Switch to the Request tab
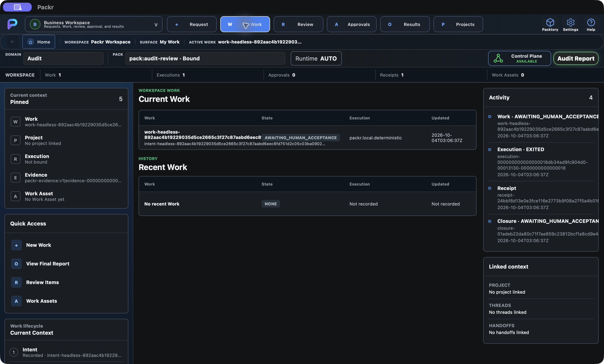Image resolution: width=604 pixels, height=364 pixels. [192, 24]
